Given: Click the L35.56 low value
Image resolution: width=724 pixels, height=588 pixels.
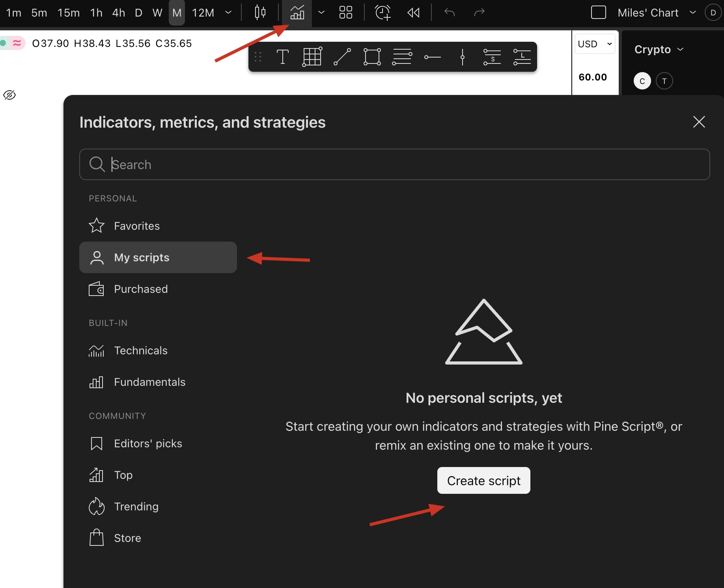Looking at the screenshot, I should click(133, 43).
